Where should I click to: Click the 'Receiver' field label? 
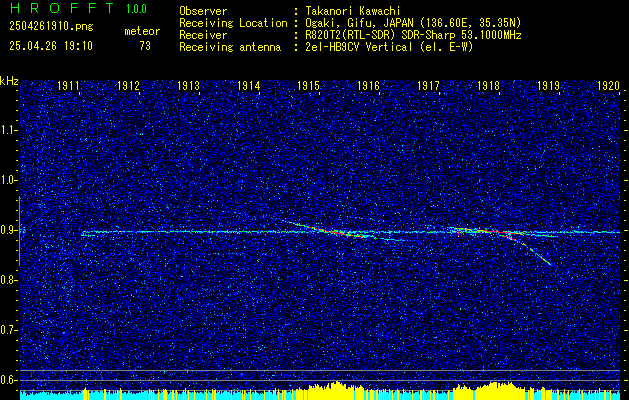203,35
